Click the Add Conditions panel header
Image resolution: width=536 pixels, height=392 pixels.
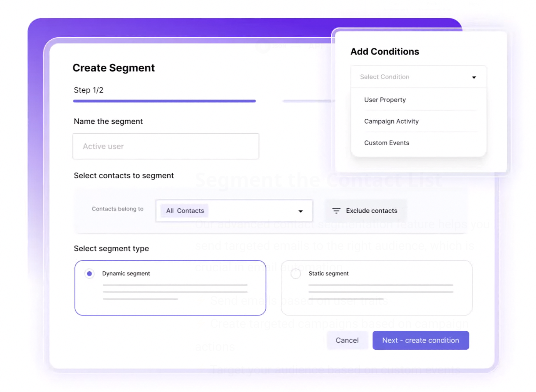tap(385, 51)
